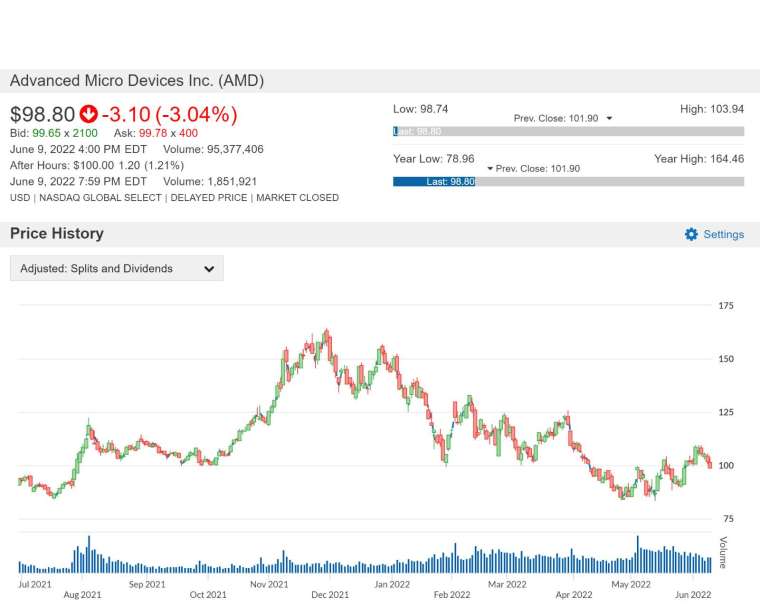Click the $98.80 last price

coord(43,114)
